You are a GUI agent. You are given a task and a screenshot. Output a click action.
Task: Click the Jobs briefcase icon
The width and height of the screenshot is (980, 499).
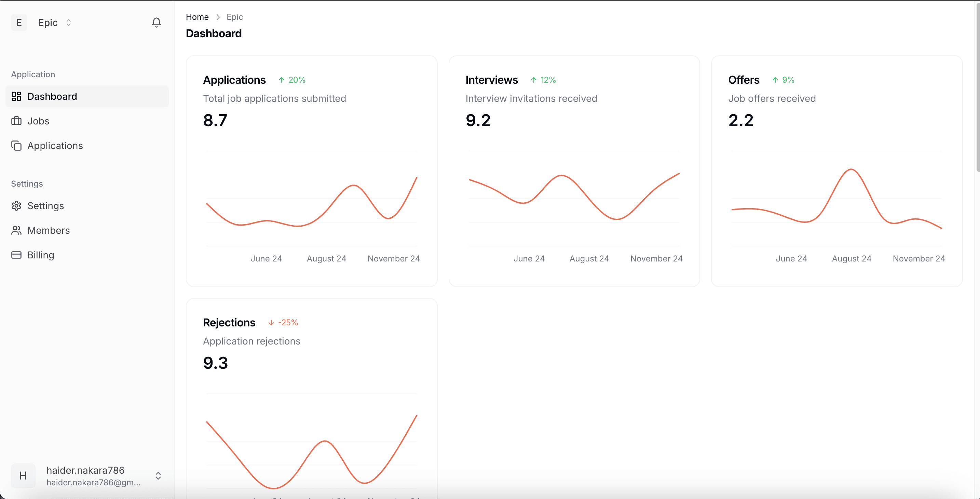pos(16,121)
